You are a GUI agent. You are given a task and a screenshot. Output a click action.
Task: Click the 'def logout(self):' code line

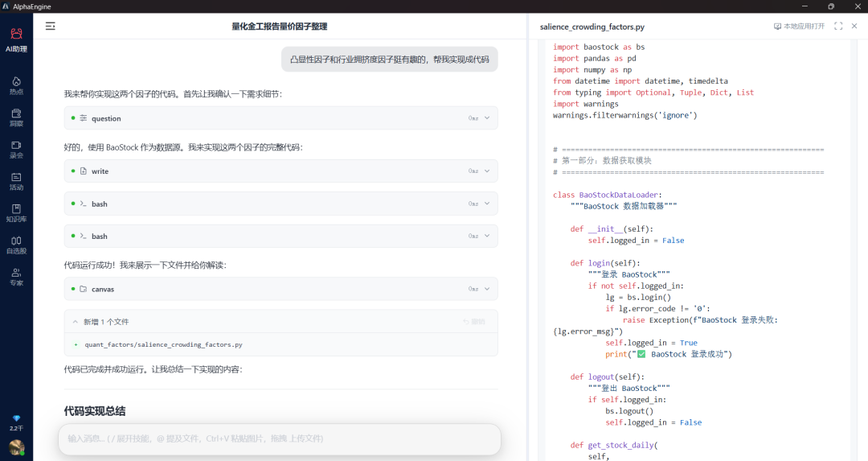[608, 377]
